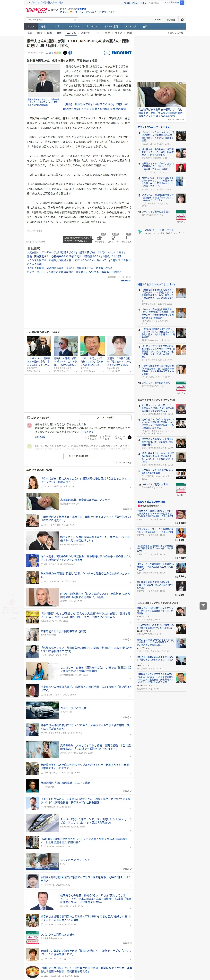Screen dimensions: 210x980
Task: React with the exclamation '新しい視点' icon
Action: (x=127, y=238)
